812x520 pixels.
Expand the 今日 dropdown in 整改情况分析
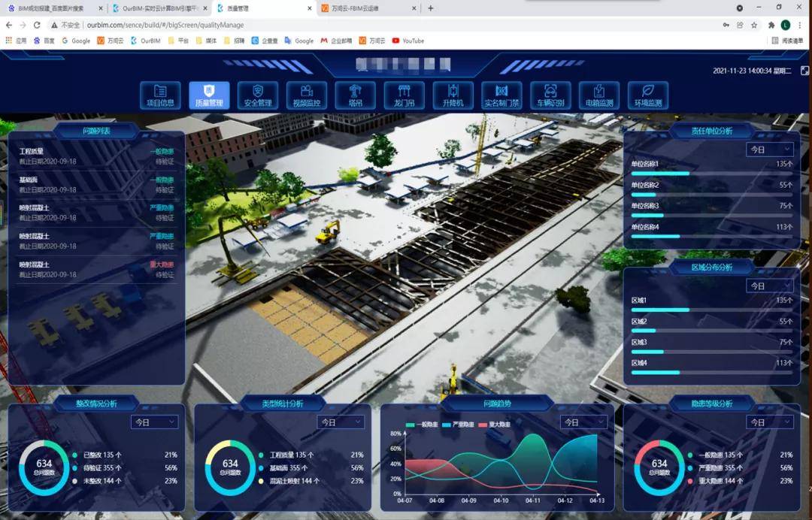(x=155, y=422)
